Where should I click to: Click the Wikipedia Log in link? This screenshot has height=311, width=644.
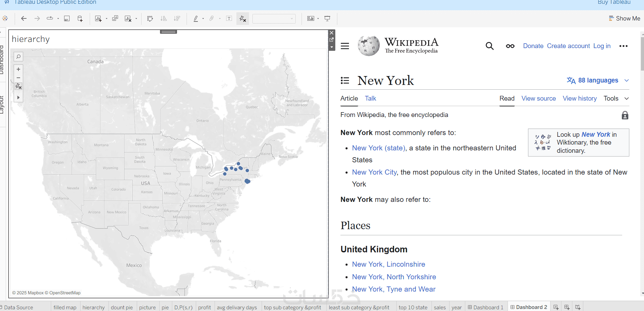602,46
